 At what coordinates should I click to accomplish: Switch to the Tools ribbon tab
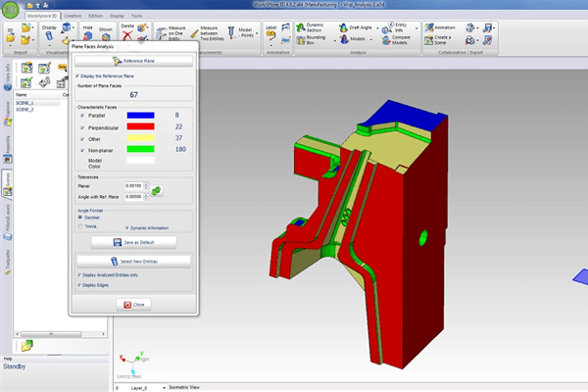(x=136, y=15)
